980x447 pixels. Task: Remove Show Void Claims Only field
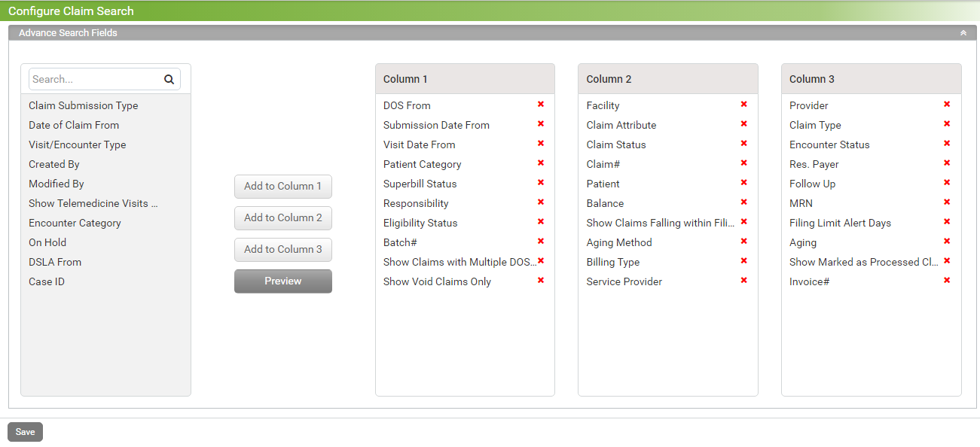click(541, 281)
